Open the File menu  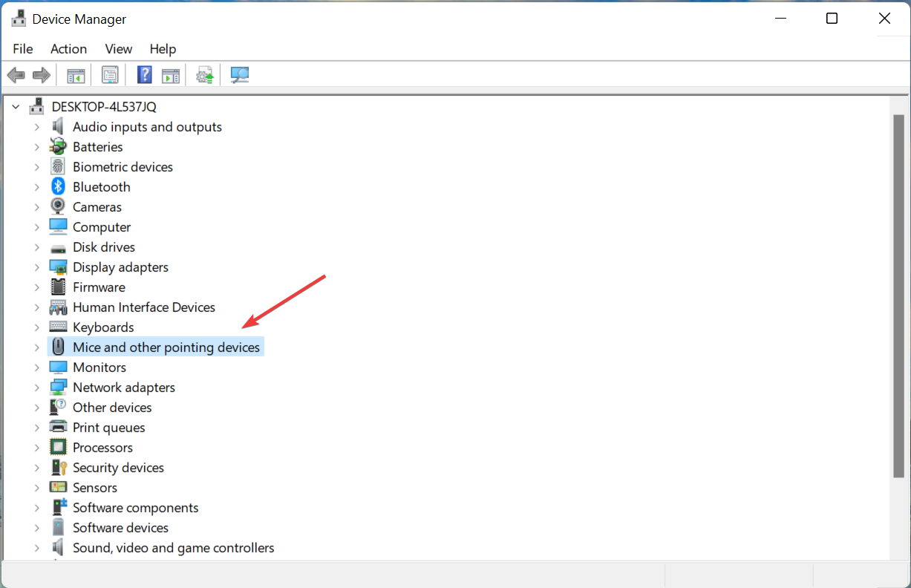[22, 49]
